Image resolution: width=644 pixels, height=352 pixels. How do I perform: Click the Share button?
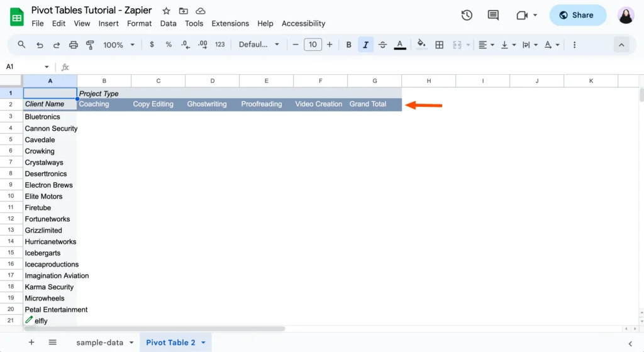coord(577,15)
